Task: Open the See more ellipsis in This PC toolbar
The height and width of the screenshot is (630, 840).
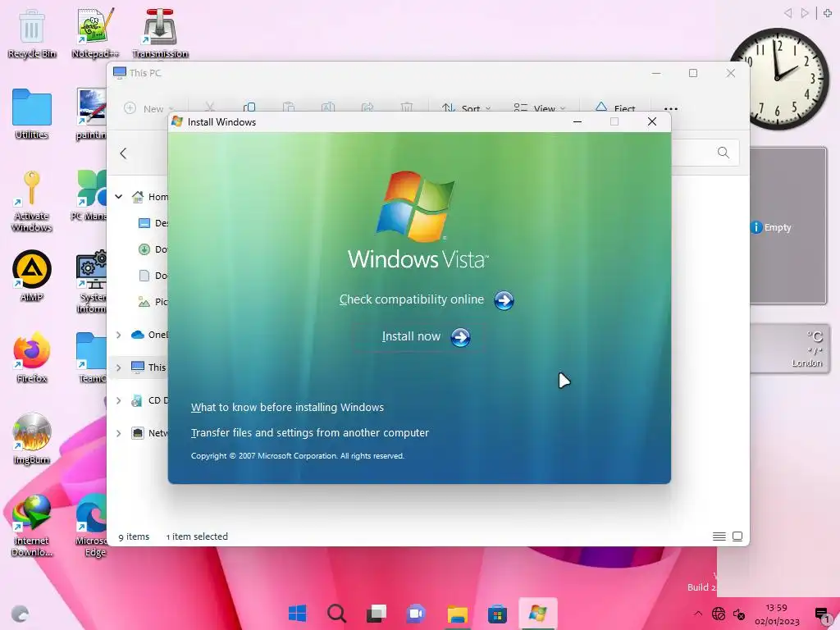Action: (671, 109)
